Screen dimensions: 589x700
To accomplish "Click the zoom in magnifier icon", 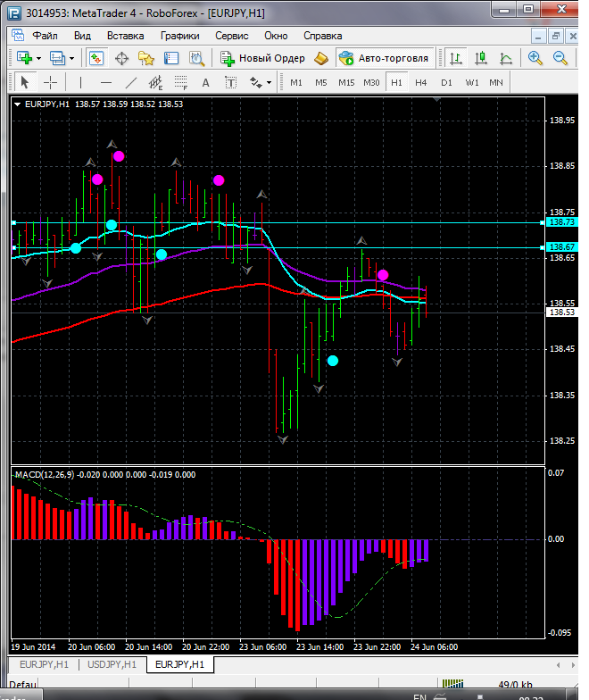I will pyautogui.click(x=535, y=58).
